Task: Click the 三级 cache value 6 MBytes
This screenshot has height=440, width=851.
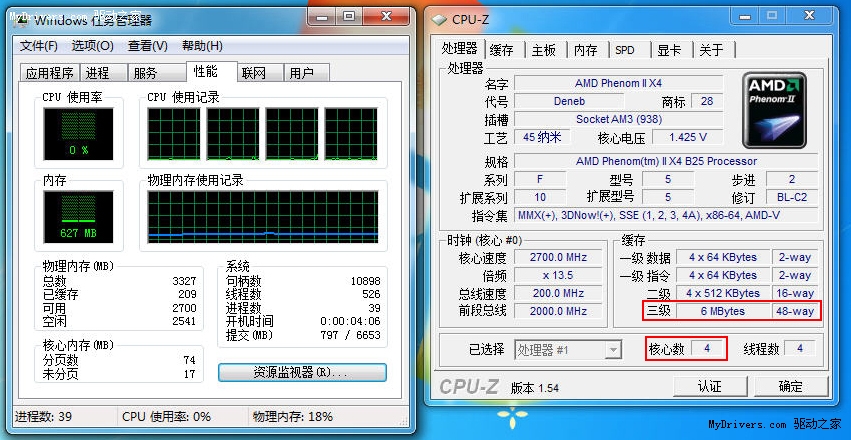Action: pyautogui.click(x=722, y=311)
